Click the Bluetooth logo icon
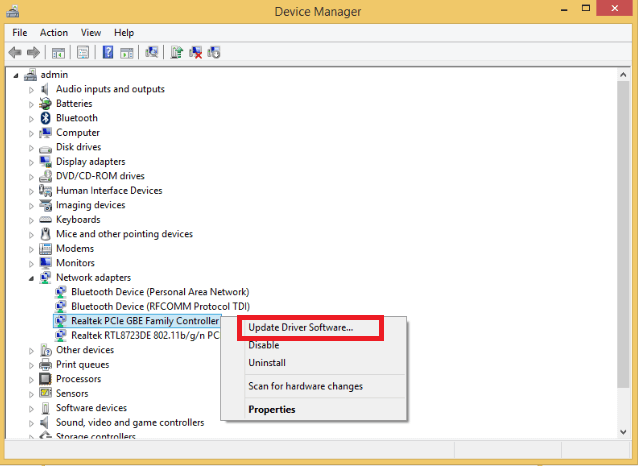Viewport: 638px width, 466px height. click(45, 118)
